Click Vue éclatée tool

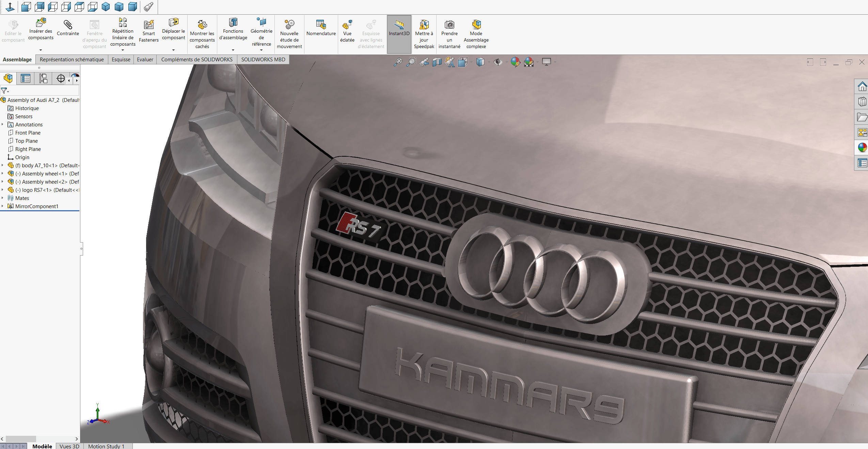tap(347, 31)
